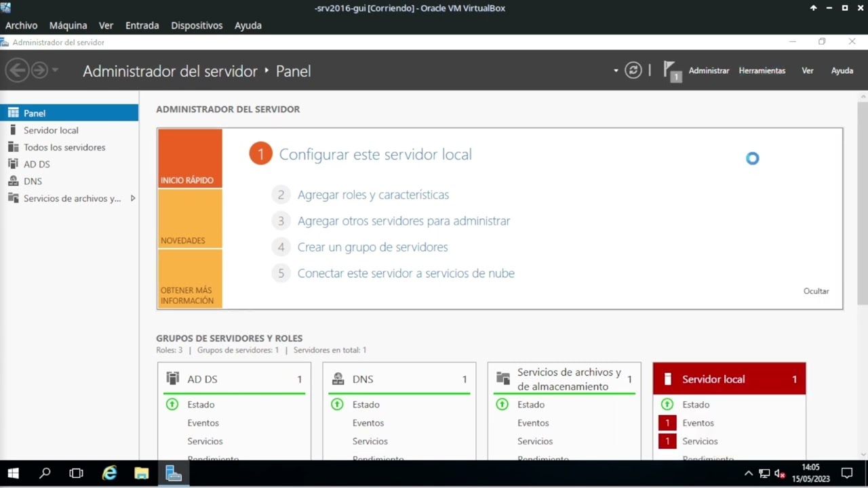The image size is (868, 488).
Task: Click the NOVEDADES tile
Action: pyautogui.click(x=190, y=218)
